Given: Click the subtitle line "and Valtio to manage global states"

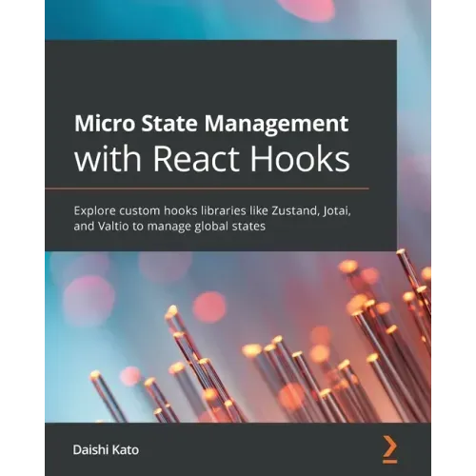Looking at the screenshot, I should tap(169, 227).
